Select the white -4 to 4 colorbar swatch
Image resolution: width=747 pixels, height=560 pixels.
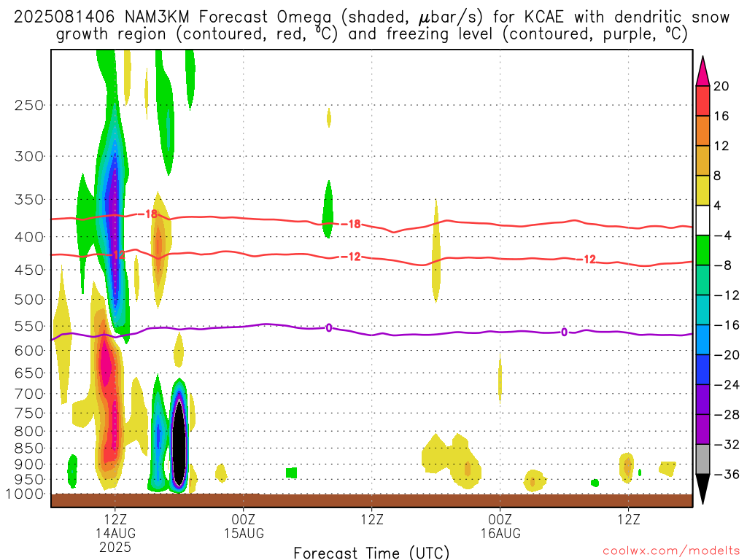703,220
